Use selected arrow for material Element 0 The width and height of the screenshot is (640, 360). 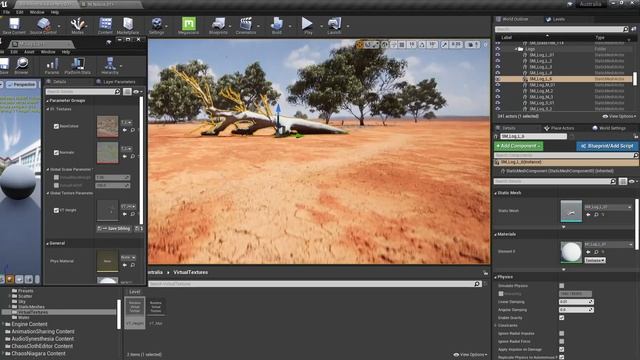click(588, 252)
